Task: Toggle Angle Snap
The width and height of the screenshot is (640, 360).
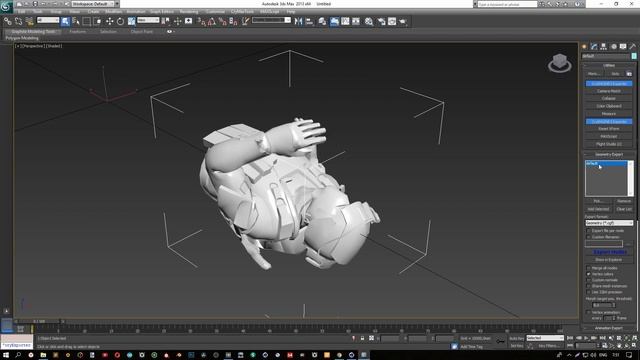Action: click(x=212, y=21)
